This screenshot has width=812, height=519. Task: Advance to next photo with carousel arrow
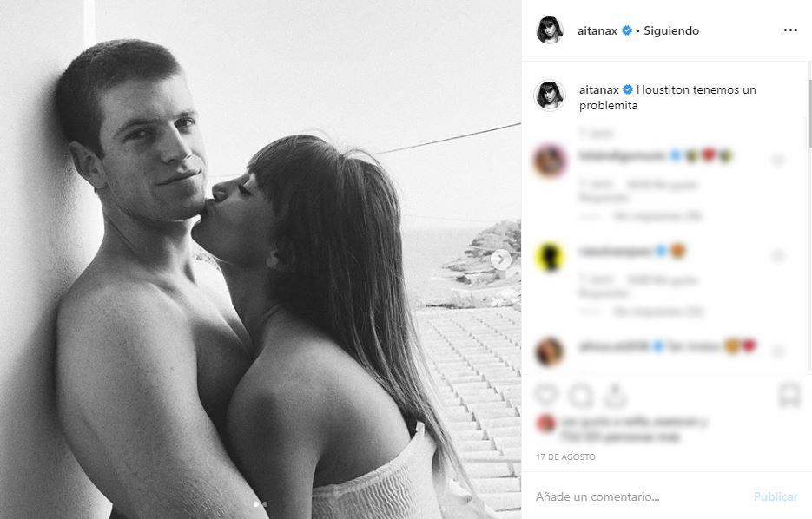(x=501, y=259)
